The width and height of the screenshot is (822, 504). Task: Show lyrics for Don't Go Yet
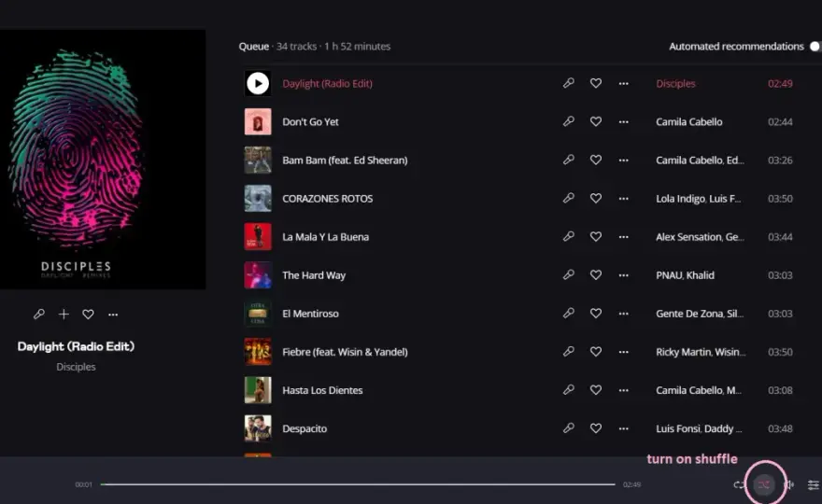pyautogui.click(x=568, y=121)
